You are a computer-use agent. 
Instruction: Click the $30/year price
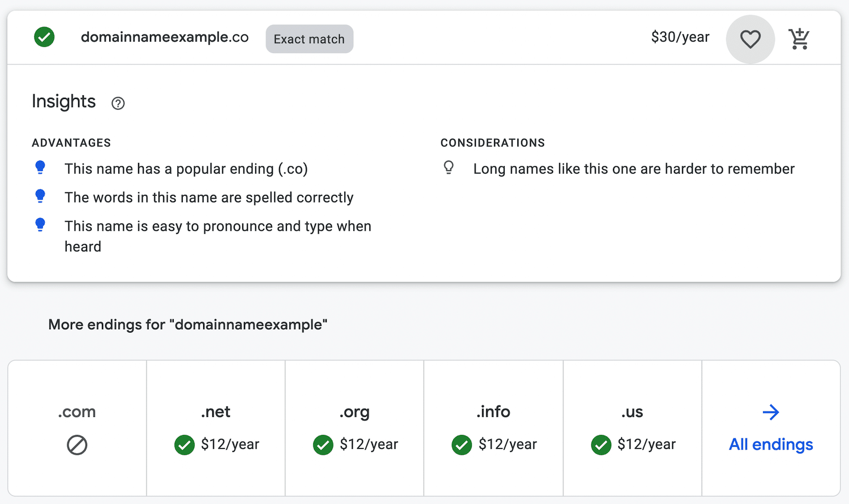(680, 37)
